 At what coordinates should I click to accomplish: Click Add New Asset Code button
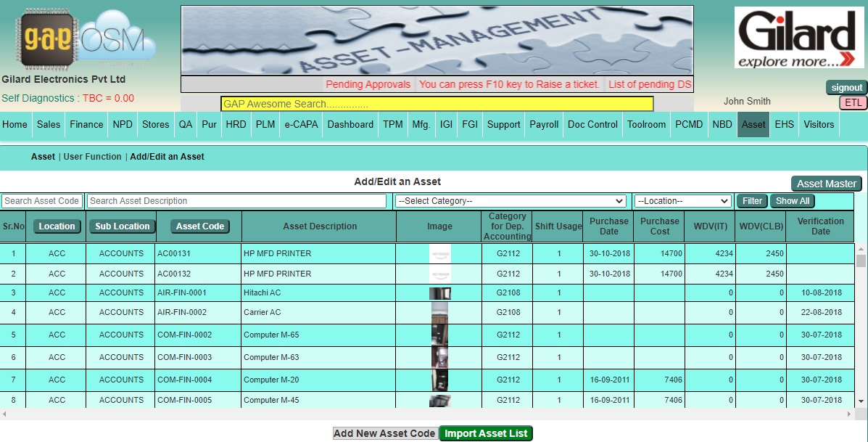point(384,433)
